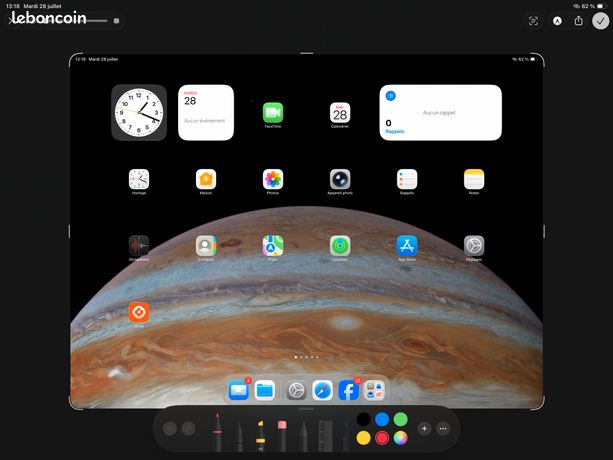Image resolution: width=613 pixels, height=460 pixels.
Task: Tap the green Localiser icon
Action: pos(340,245)
